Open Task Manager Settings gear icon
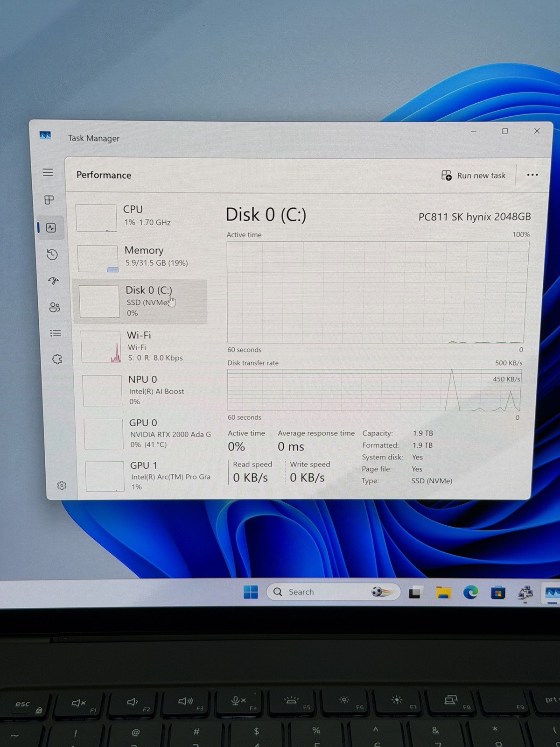This screenshot has width=560, height=747. point(62,486)
